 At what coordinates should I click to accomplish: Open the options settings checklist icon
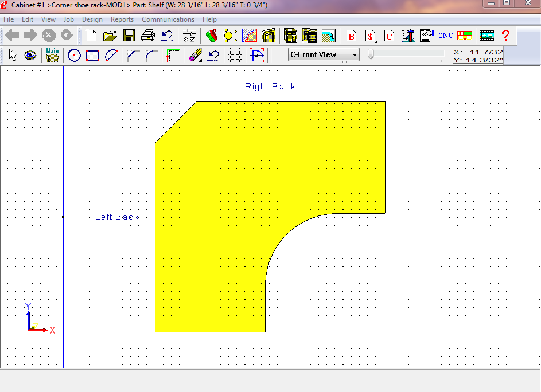click(189, 36)
